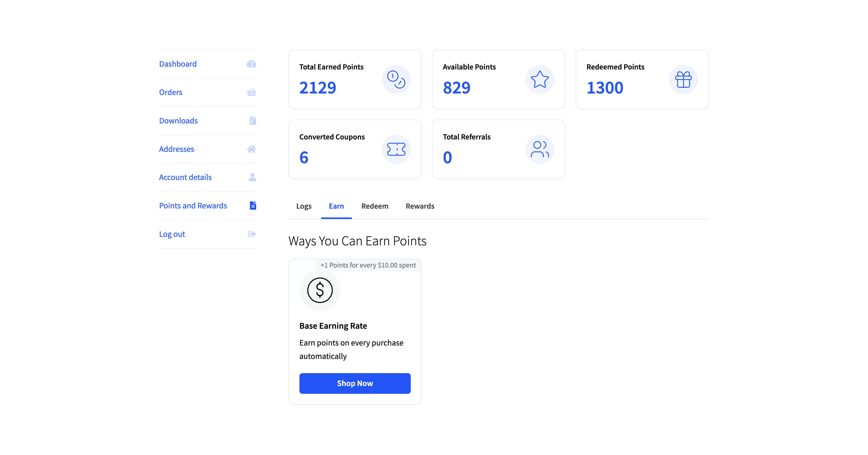Click the Dashboard gauge icon

pyautogui.click(x=251, y=64)
